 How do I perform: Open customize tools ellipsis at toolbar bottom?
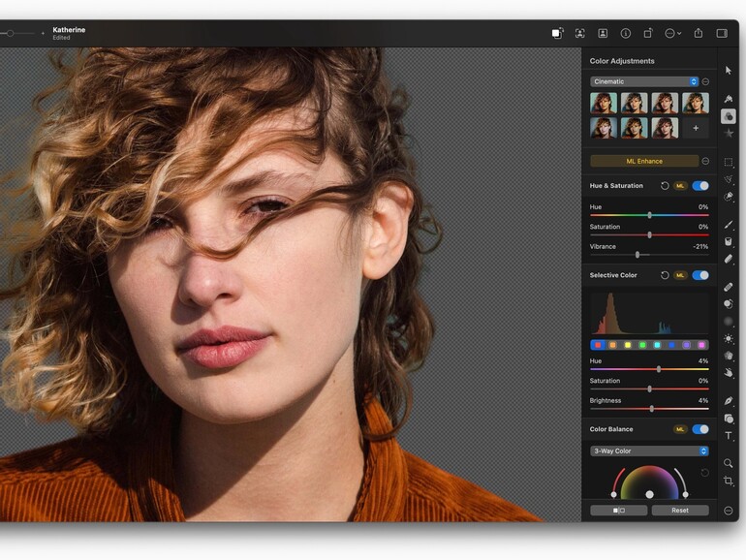tap(728, 511)
